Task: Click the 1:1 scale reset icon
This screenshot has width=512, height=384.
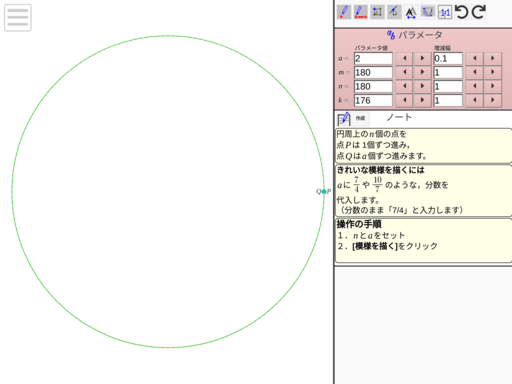Action: [445, 12]
